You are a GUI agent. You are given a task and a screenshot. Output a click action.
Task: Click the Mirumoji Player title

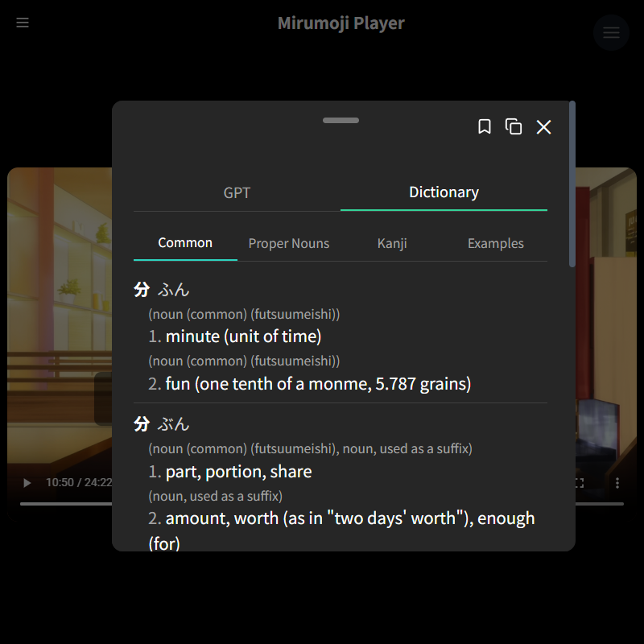point(341,23)
